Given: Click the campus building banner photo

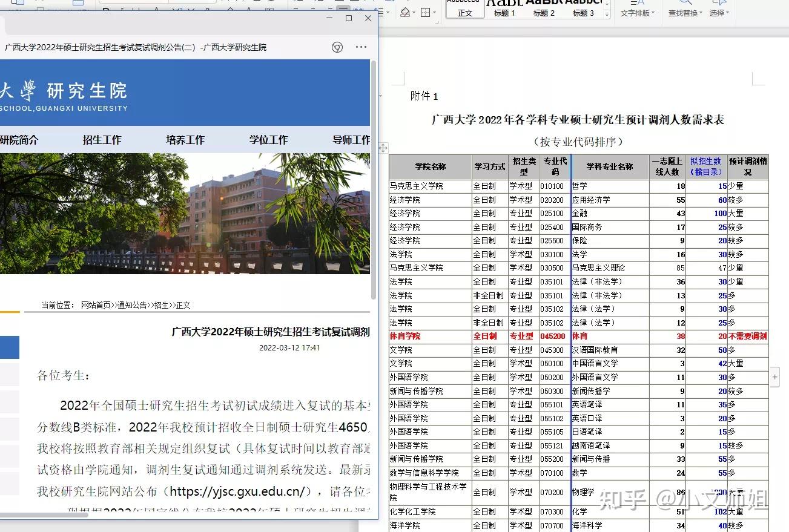Looking at the screenshot, I should click(x=185, y=213).
